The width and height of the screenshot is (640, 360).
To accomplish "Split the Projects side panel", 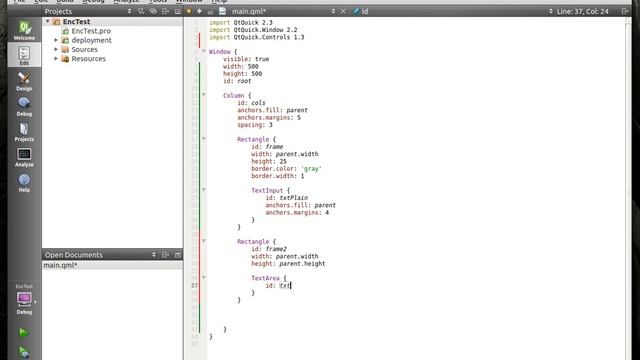I will 165,11.
